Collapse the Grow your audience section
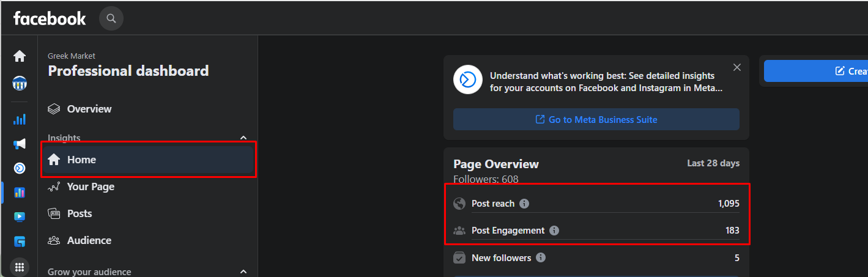Screen dimensions: 868x277 pyautogui.click(x=243, y=271)
